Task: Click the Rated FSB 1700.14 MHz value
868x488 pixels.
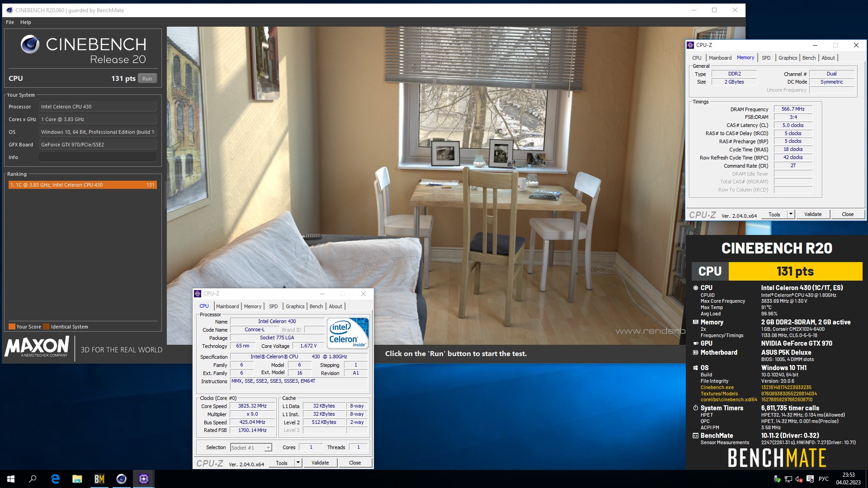Action: (x=252, y=430)
